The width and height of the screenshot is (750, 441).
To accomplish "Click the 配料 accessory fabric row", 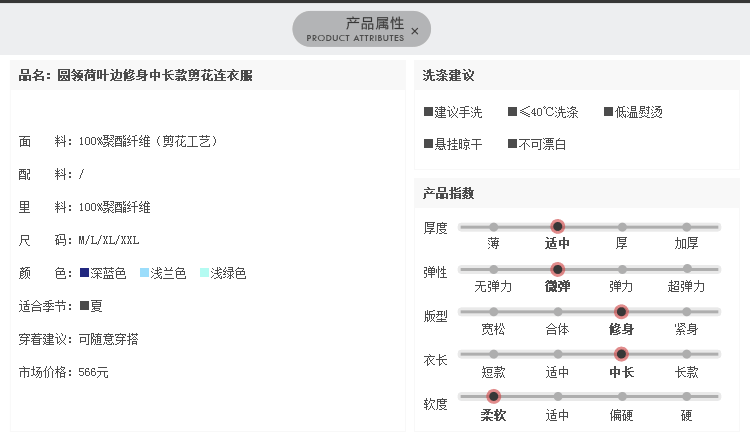I will tap(52, 174).
